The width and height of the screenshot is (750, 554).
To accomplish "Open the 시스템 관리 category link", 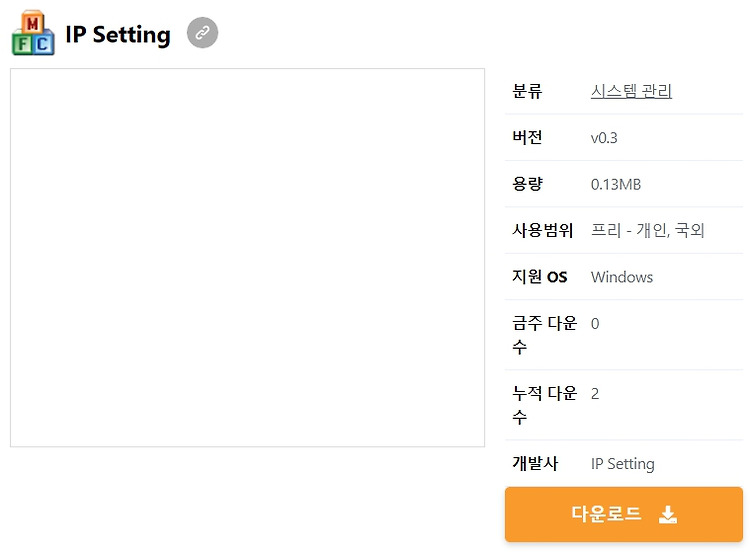I will [x=631, y=91].
